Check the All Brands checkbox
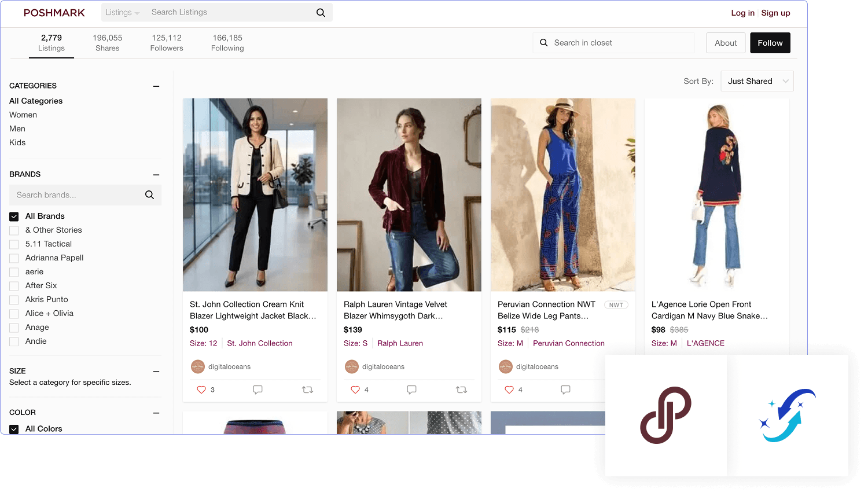This screenshot has height=496, width=868. pyautogui.click(x=14, y=216)
